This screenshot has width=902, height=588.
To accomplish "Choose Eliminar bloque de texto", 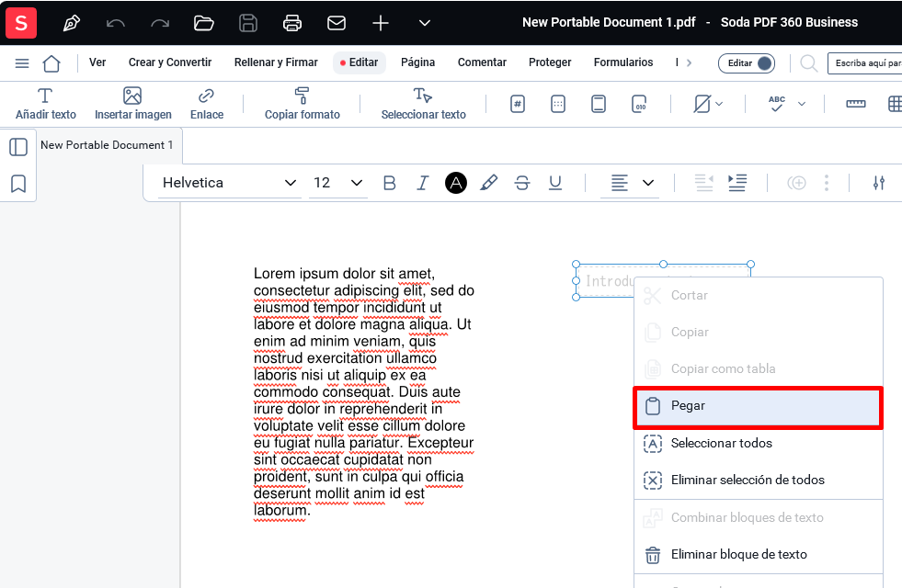I will point(759,555).
